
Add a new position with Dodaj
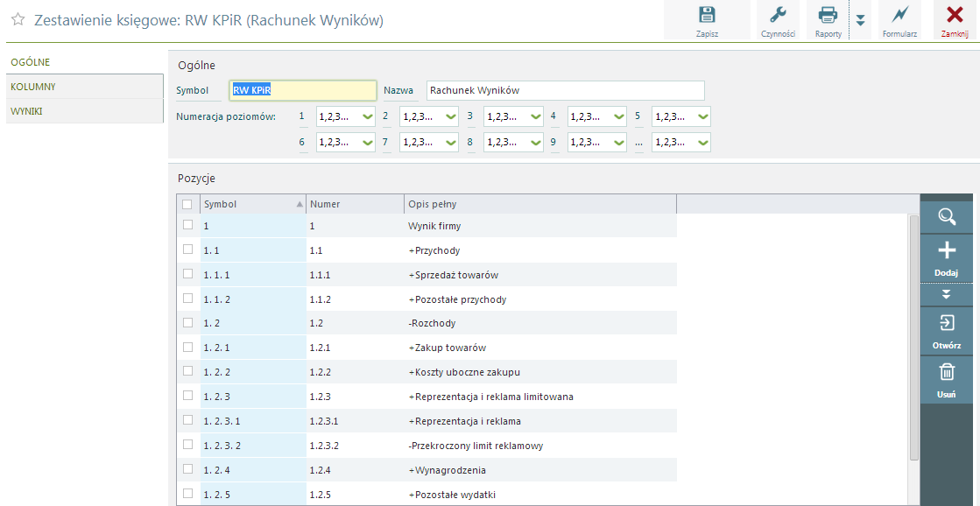(947, 258)
